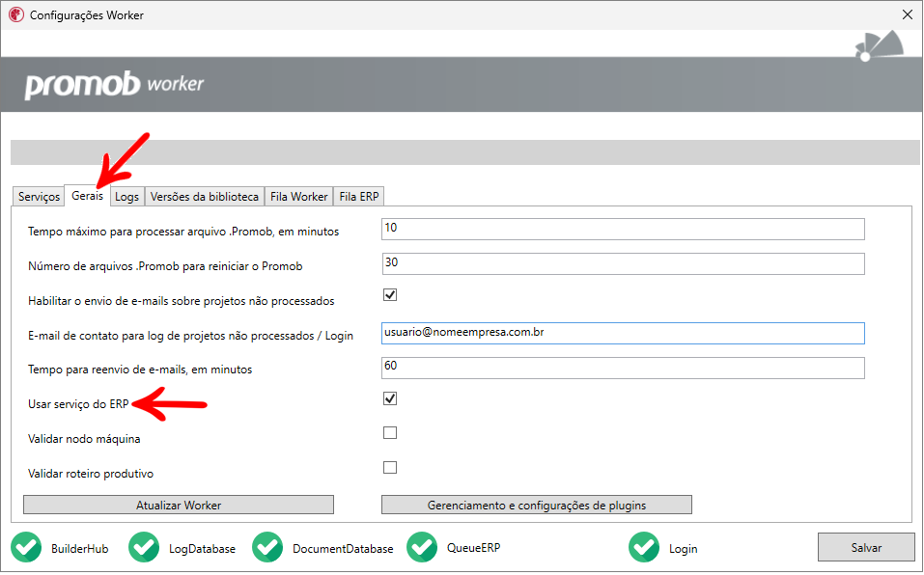
Task: Disable e-mail sending for unprocessed projects checkbox
Action: click(390, 295)
